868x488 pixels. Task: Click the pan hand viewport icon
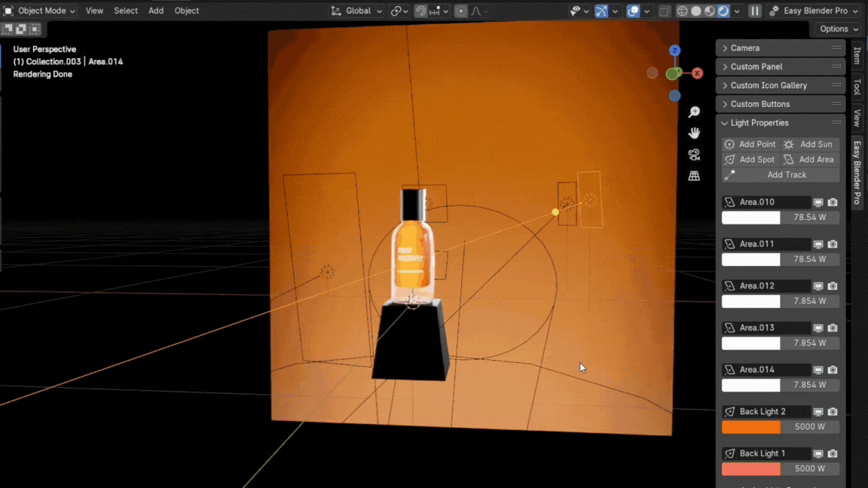pos(694,133)
